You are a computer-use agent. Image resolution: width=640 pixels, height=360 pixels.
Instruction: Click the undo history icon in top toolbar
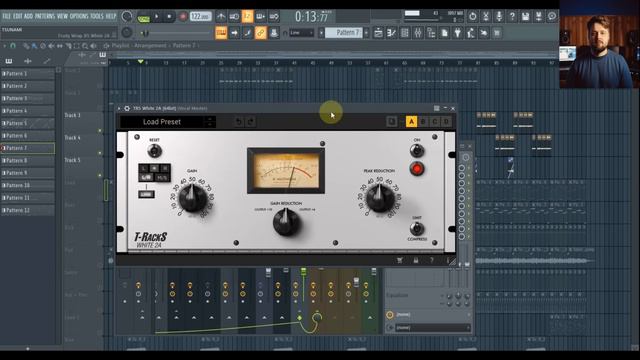point(473,16)
